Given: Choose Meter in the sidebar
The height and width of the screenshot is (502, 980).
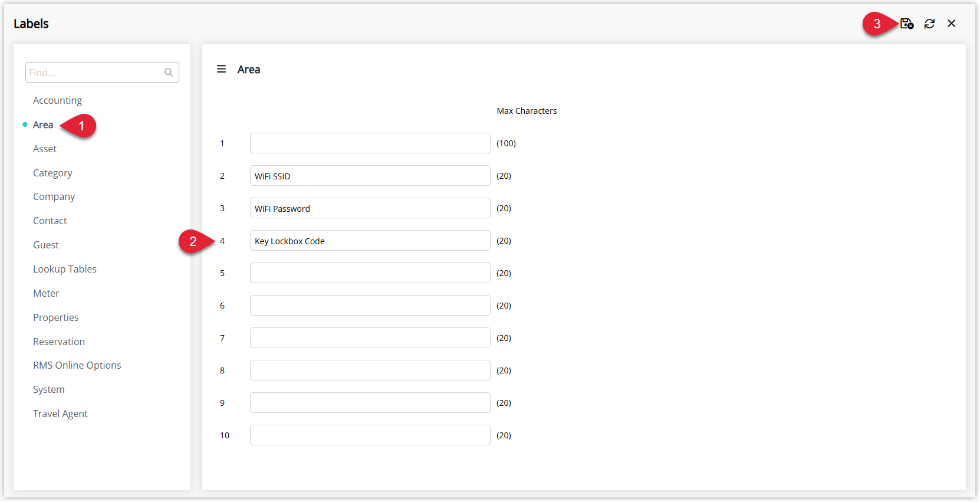Looking at the screenshot, I should point(46,293).
